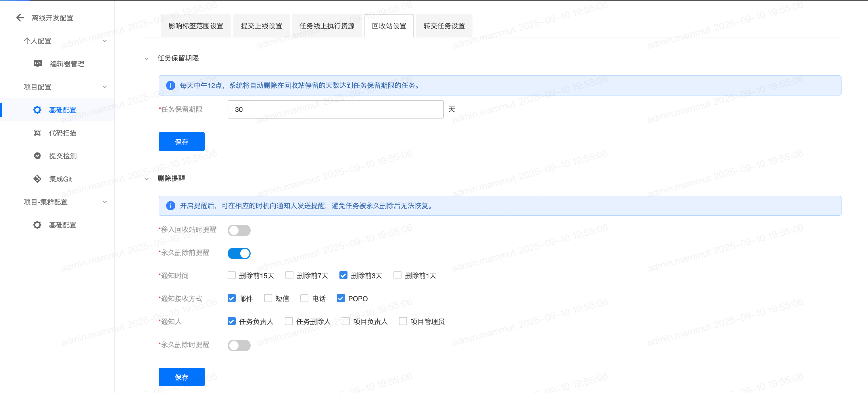Viewport: 868px width, 393px height.
Task: Open the 转交任务设置 tab
Action: coord(444,26)
